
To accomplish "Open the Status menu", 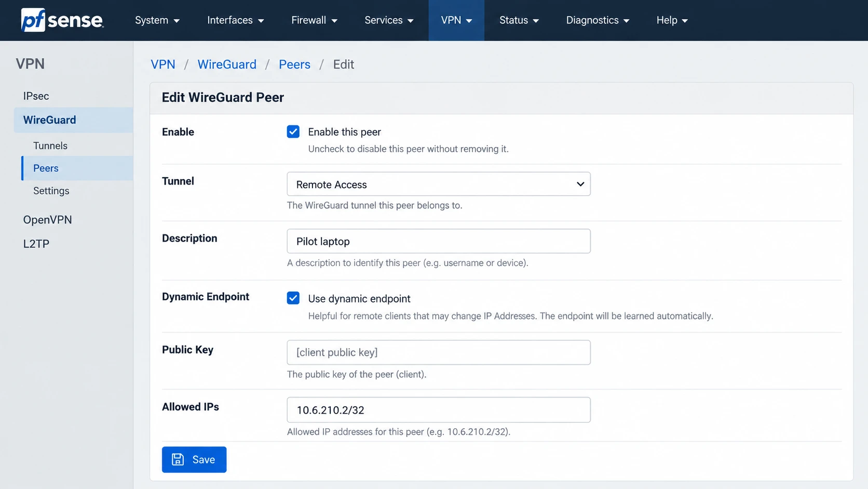I will pyautogui.click(x=519, y=20).
